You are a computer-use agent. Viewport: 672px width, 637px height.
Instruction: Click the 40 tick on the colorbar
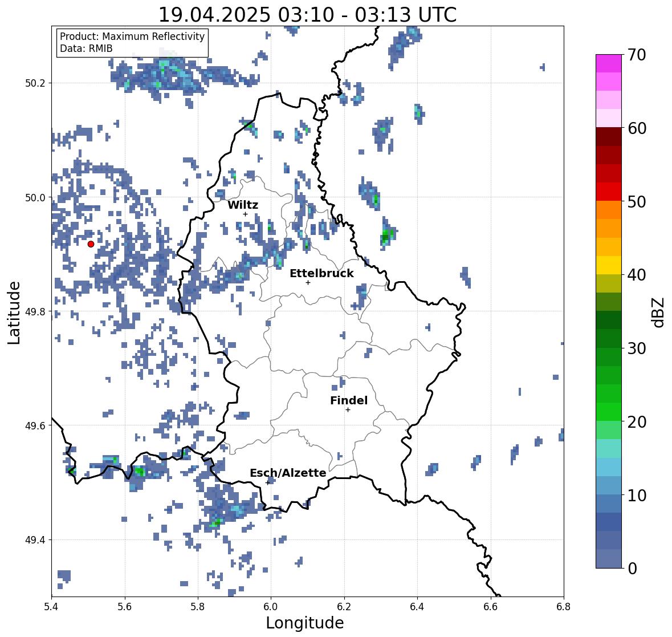point(637,275)
